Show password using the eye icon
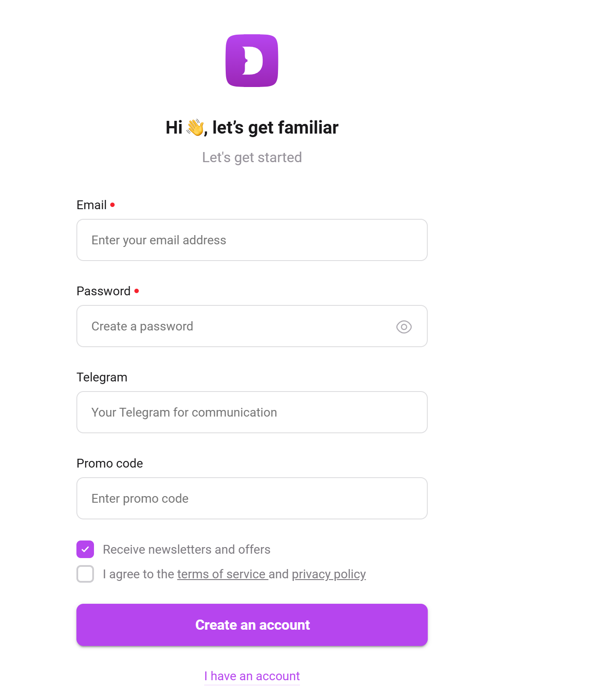This screenshot has width=592, height=700. tap(404, 326)
